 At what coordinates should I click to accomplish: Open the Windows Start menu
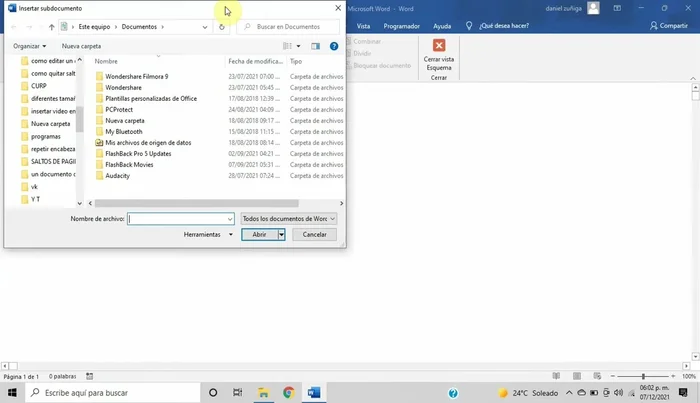[12, 393]
